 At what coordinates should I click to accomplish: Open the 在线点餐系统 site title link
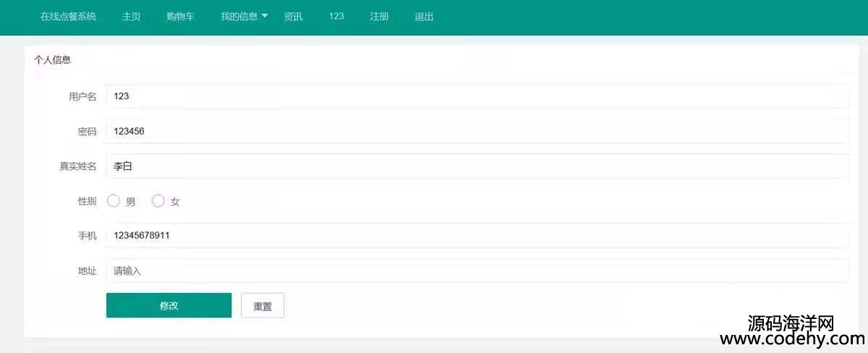[68, 17]
